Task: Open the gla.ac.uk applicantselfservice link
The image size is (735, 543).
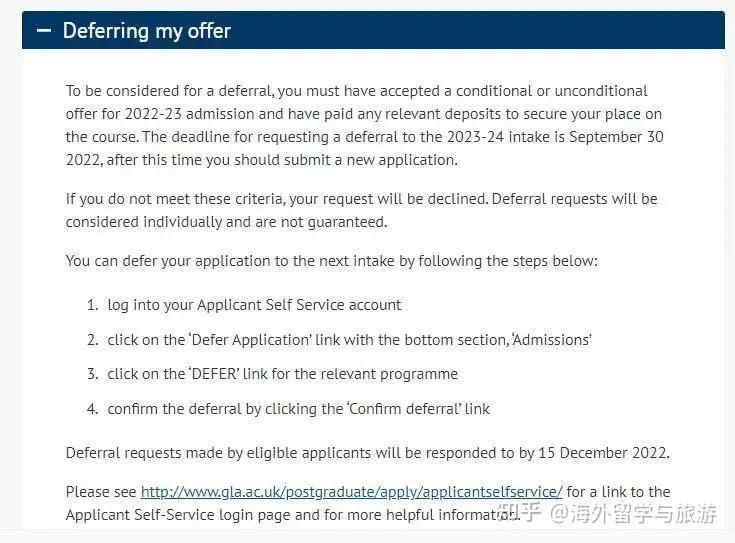Action: [352, 491]
